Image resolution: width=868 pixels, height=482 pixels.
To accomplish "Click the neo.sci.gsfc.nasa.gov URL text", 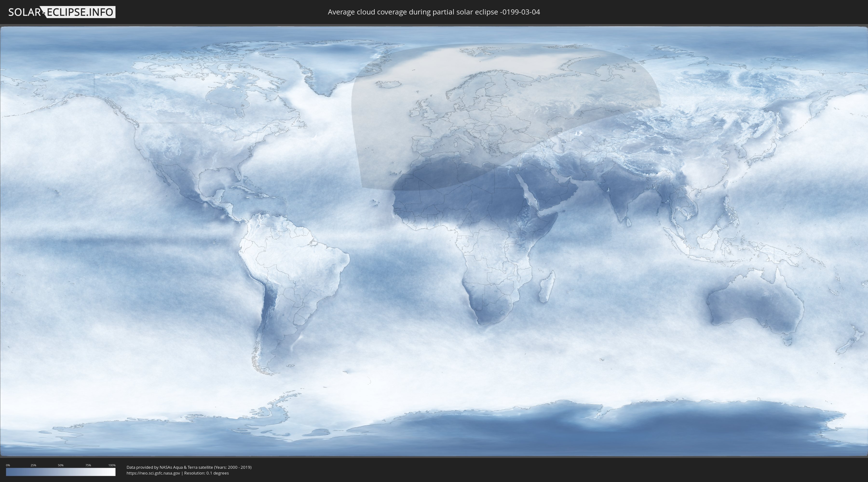I will point(153,473).
